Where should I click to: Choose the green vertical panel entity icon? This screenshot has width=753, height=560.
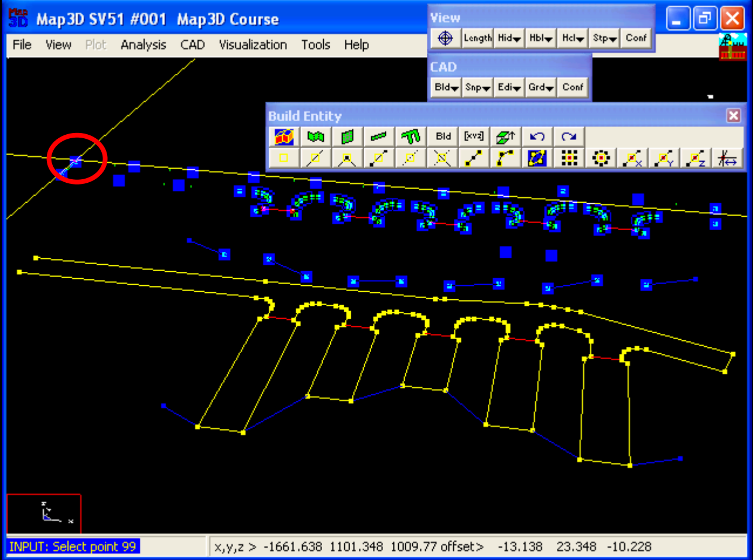[x=347, y=136]
